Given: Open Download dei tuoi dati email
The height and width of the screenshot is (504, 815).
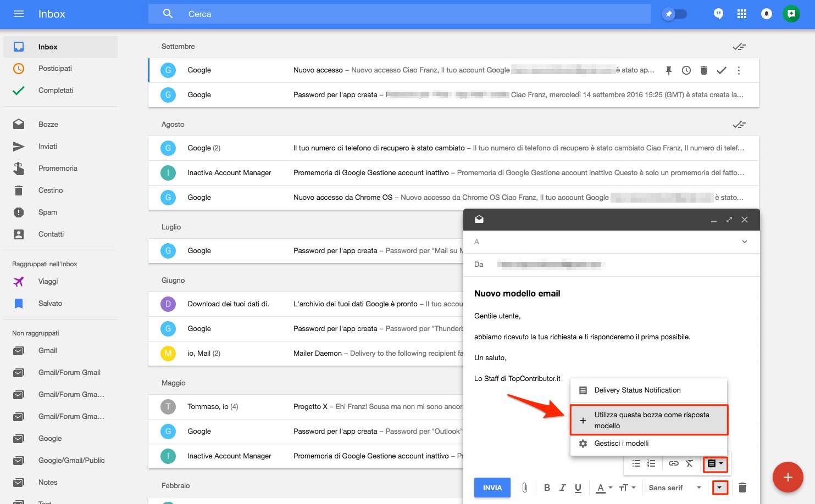Looking at the screenshot, I should (x=306, y=304).
